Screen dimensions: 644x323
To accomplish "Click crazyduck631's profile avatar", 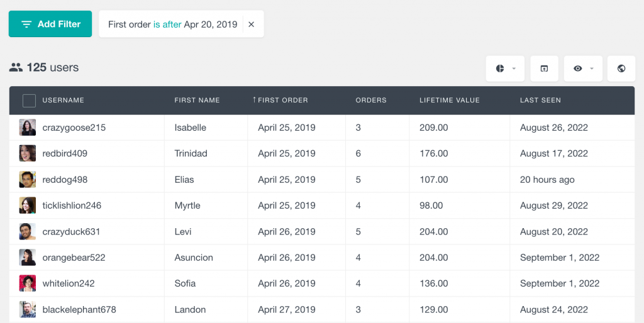I will click(x=28, y=231).
